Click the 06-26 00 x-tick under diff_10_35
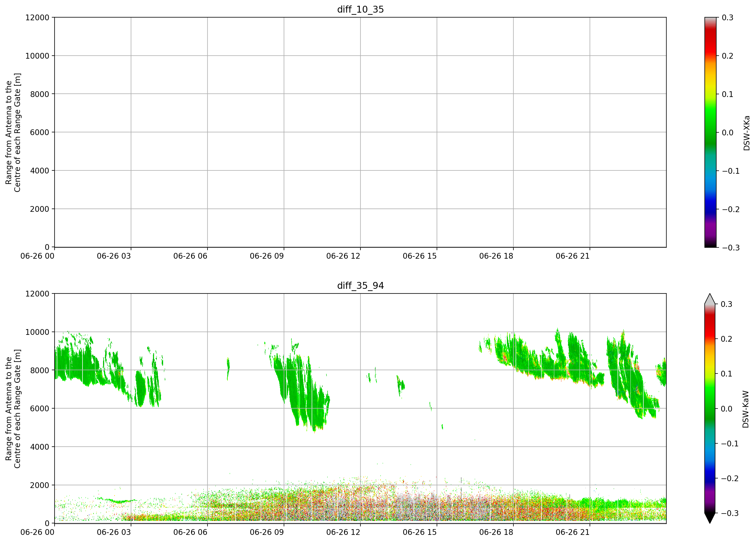This screenshot has height=542, width=756. click(x=37, y=256)
